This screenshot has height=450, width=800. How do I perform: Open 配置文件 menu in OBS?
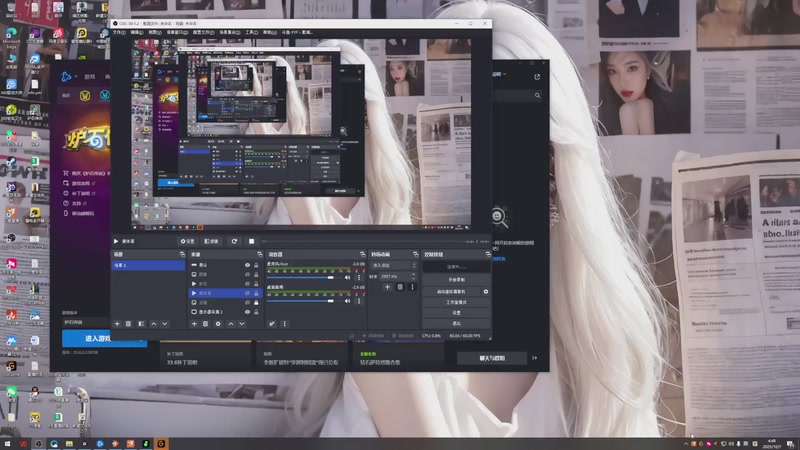(203, 32)
